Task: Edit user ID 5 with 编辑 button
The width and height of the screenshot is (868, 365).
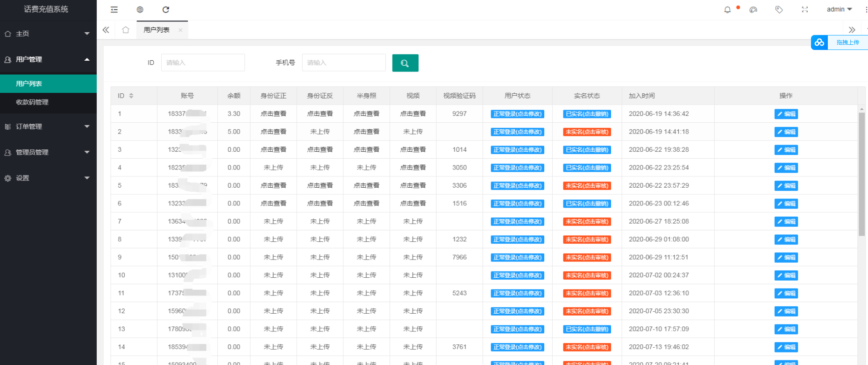Action: 786,186
